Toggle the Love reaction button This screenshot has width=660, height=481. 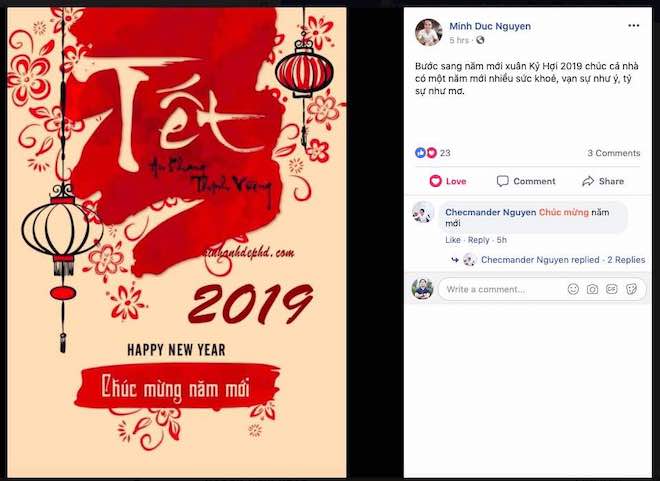(447, 181)
